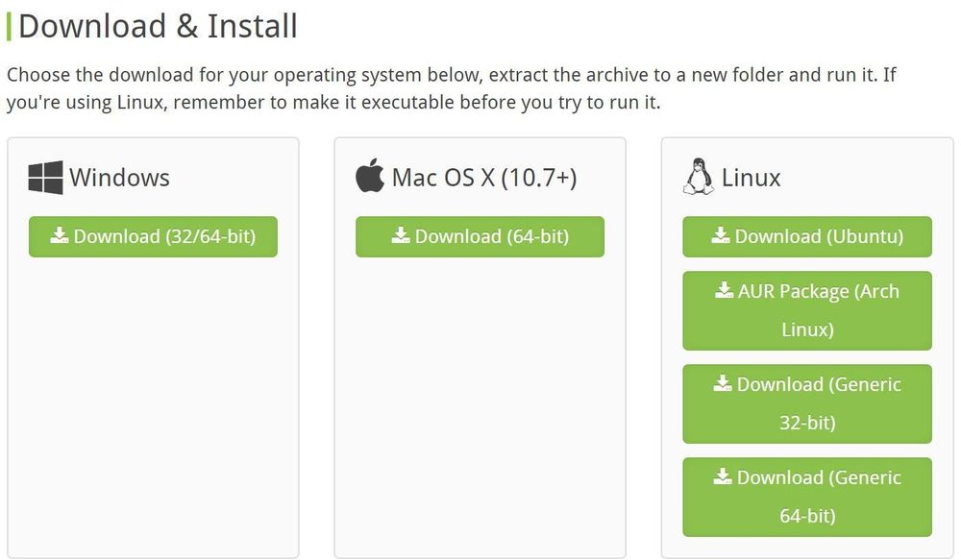Select the "Windows" heading text
Screen dimensions: 961x560
[119, 178]
